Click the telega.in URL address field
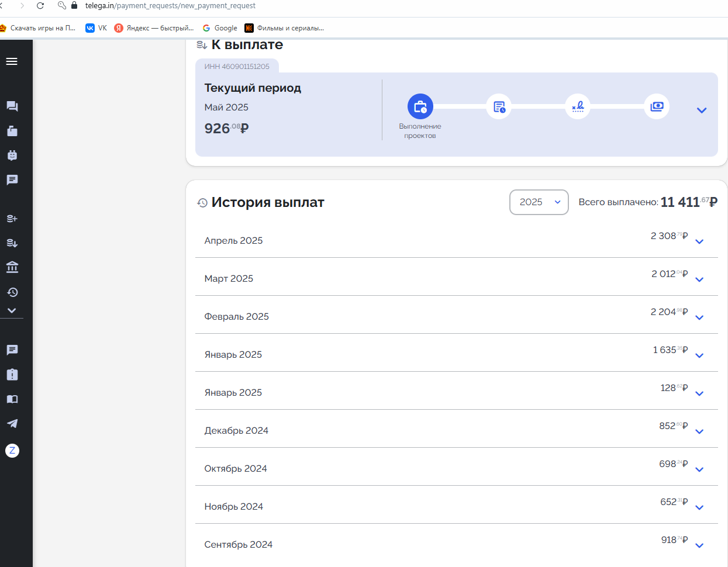This screenshot has width=728, height=567. [x=170, y=5]
